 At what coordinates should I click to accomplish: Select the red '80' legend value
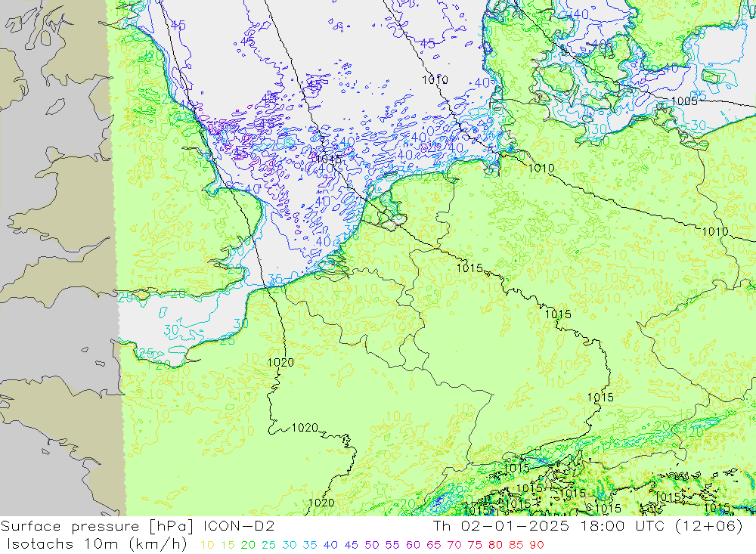point(496,545)
